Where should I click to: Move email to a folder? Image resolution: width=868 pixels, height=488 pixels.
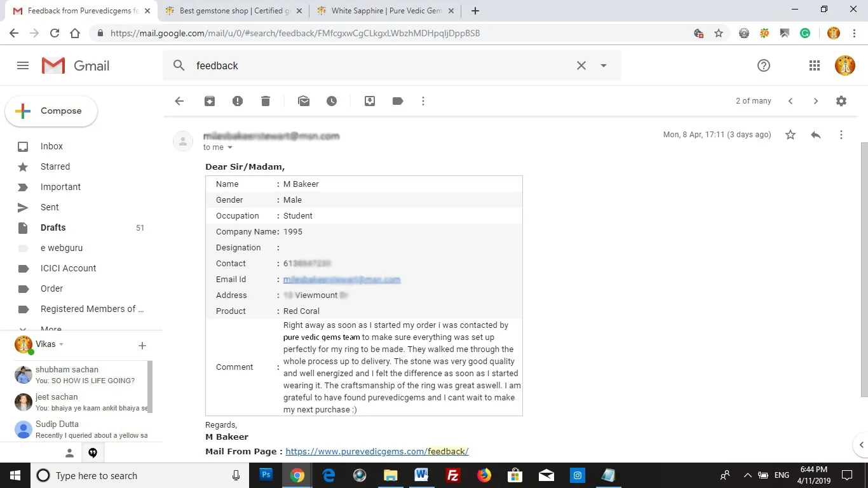click(x=370, y=101)
